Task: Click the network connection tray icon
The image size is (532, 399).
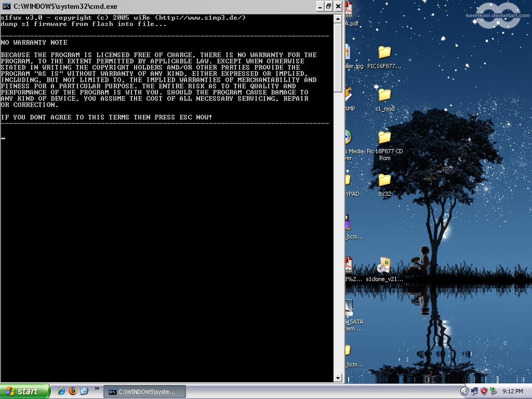Action: click(474, 392)
